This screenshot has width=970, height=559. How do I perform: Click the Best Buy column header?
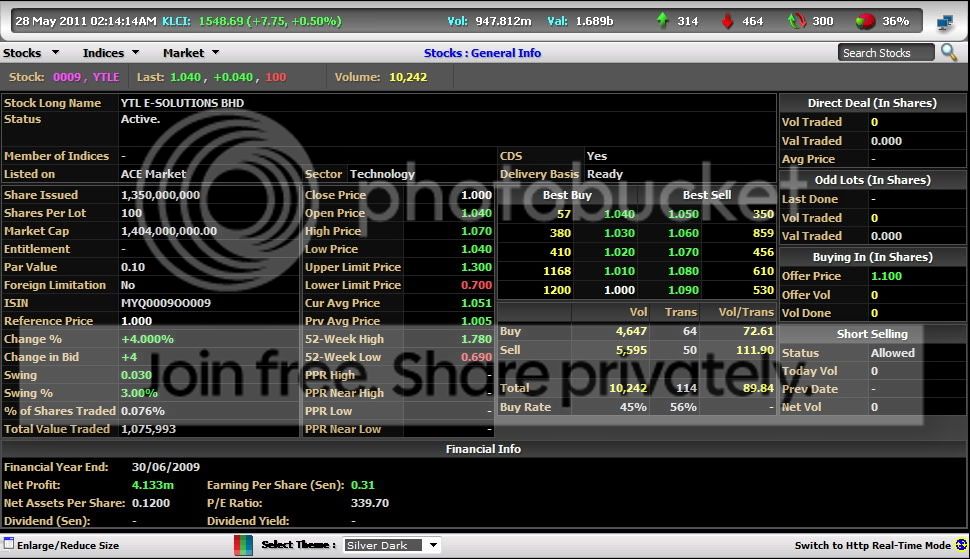pyautogui.click(x=567, y=195)
